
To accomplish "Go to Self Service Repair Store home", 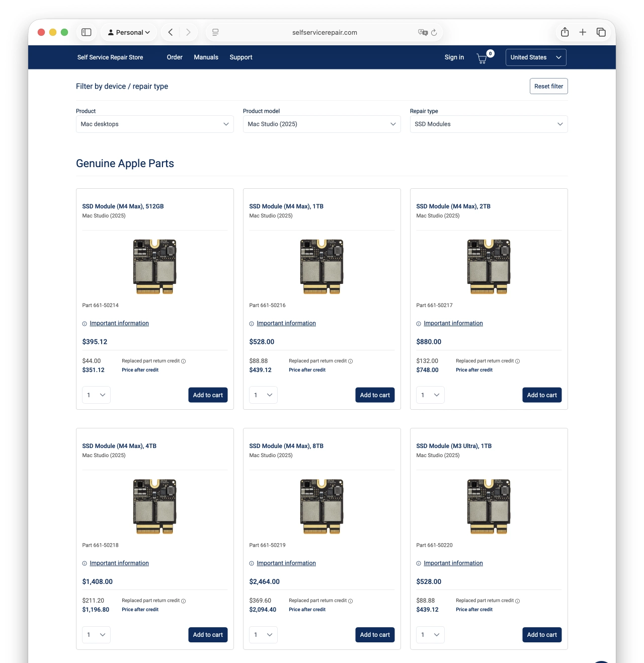I will pyautogui.click(x=110, y=57).
